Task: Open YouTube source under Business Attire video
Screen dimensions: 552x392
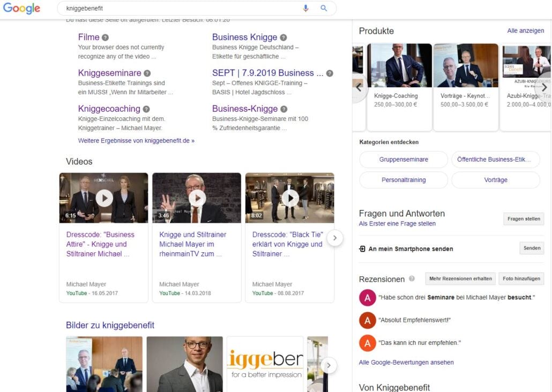Action: (x=77, y=293)
